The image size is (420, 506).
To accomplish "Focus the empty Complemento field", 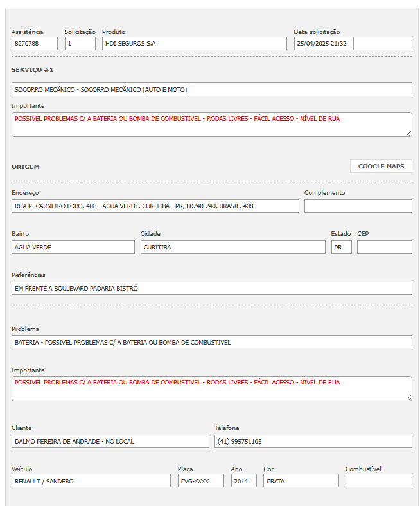I will [x=358, y=206].
